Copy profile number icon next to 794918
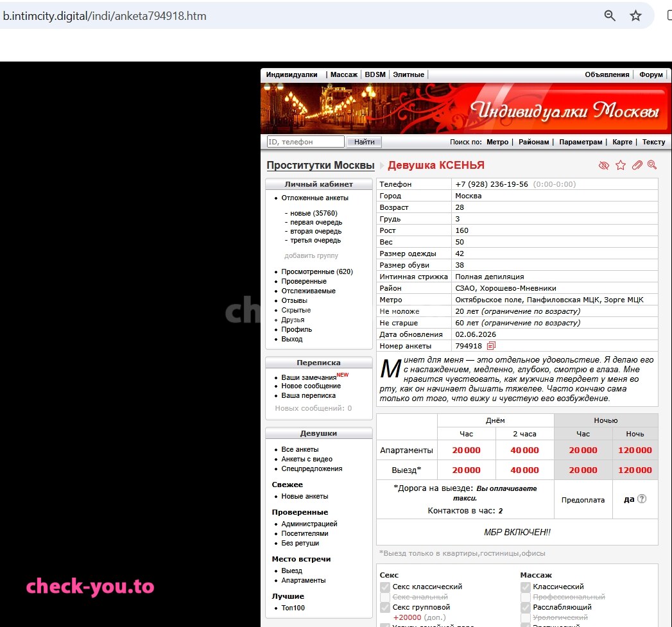 [491, 345]
